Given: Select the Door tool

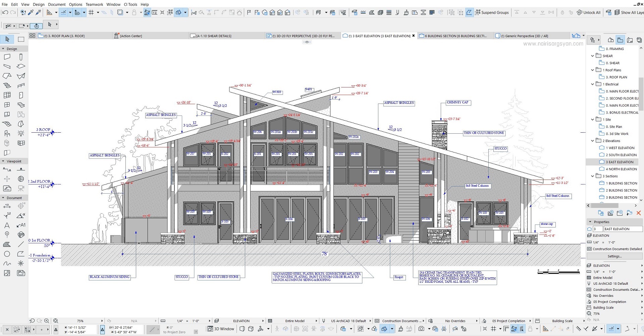Looking at the screenshot, I should 21,95.
